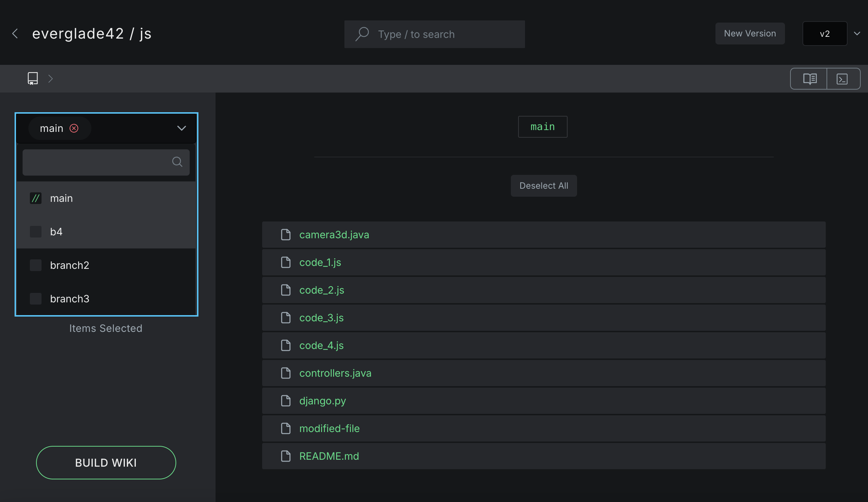Click the controllers.java file icon
Screen dimensions: 868x502
tap(285, 372)
